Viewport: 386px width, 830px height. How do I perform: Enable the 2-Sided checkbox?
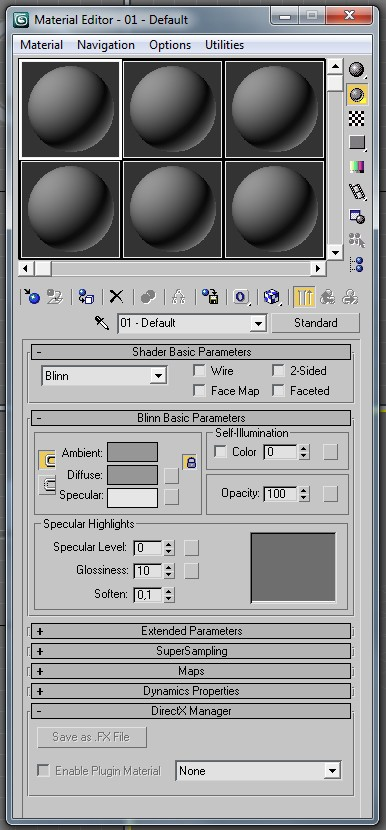[279, 371]
